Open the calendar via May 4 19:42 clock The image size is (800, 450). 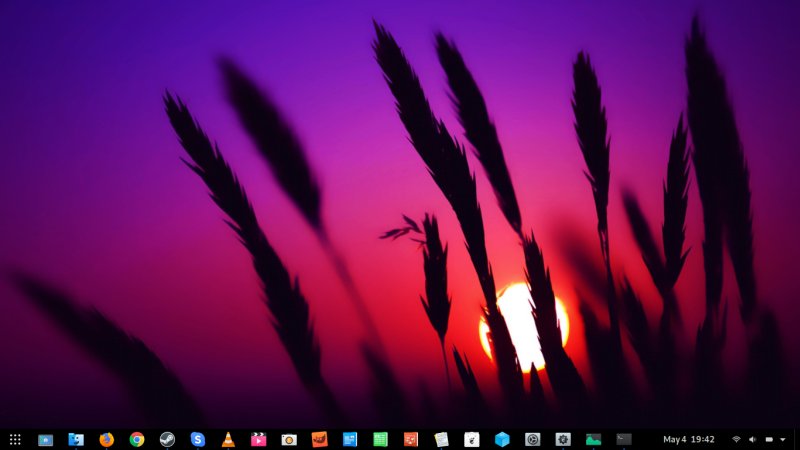(x=688, y=439)
